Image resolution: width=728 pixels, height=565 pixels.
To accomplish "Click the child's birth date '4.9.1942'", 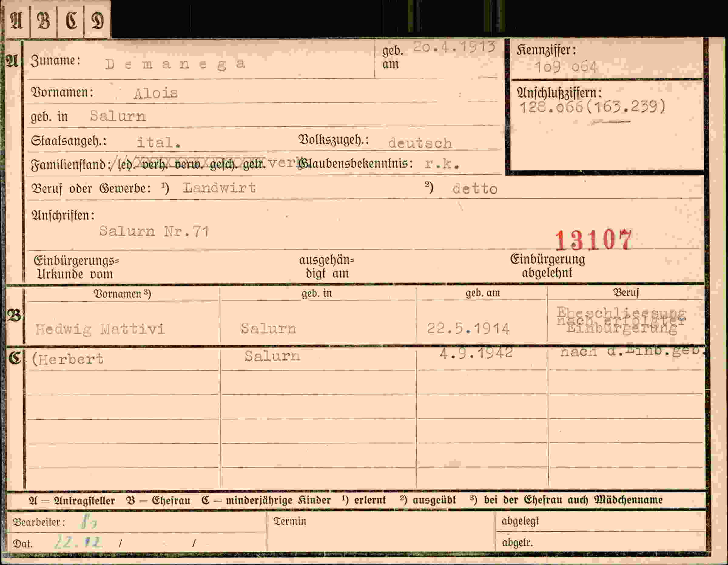I will click(476, 353).
